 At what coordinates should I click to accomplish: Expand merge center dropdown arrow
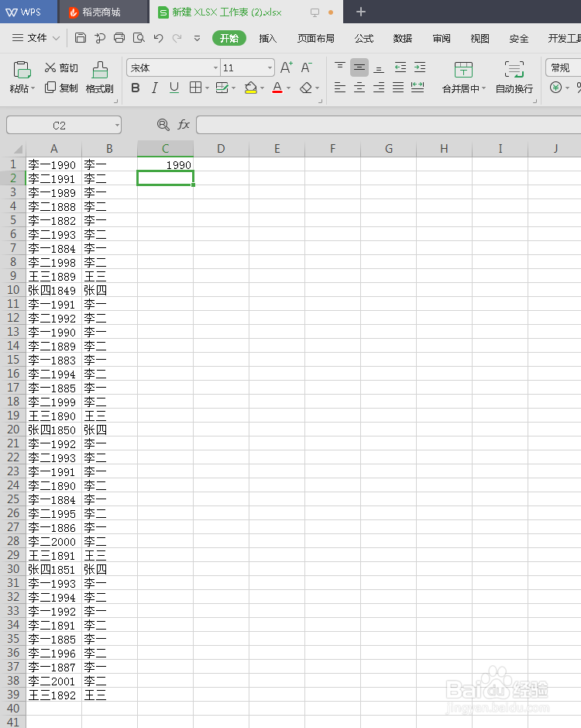point(484,88)
